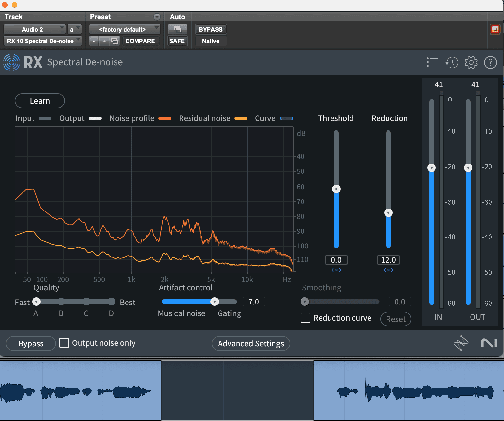Select Quality setting A
The height and width of the screenshot is (421, 504).
pos(36,302)
